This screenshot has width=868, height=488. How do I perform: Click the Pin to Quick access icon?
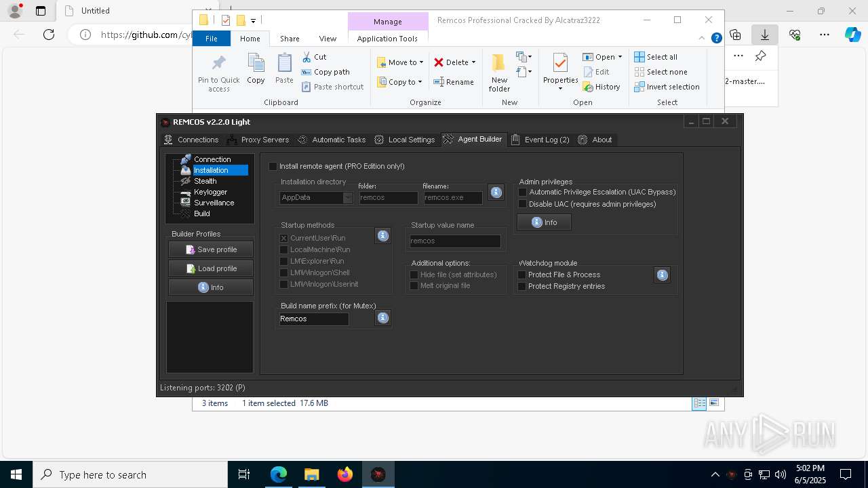[218, 64]
